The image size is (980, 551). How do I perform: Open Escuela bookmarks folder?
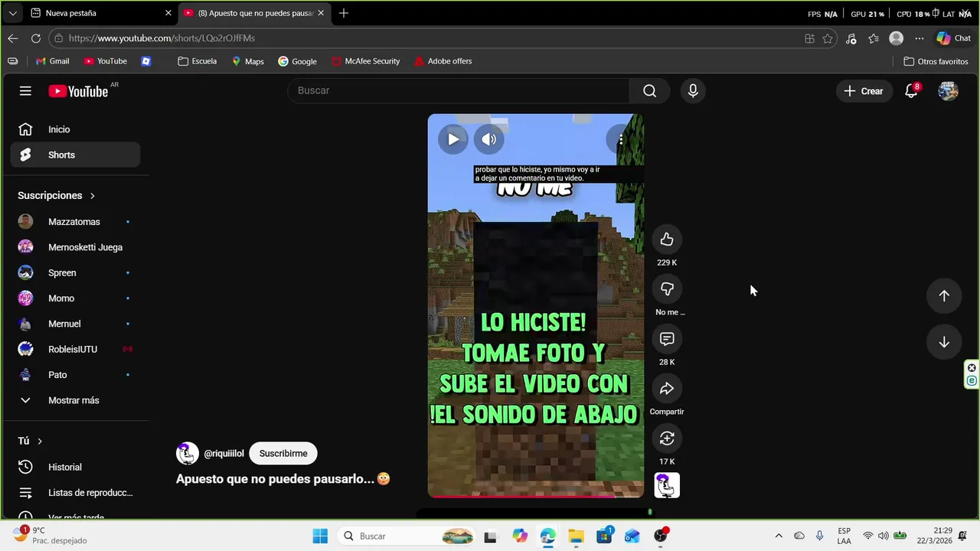198,61
